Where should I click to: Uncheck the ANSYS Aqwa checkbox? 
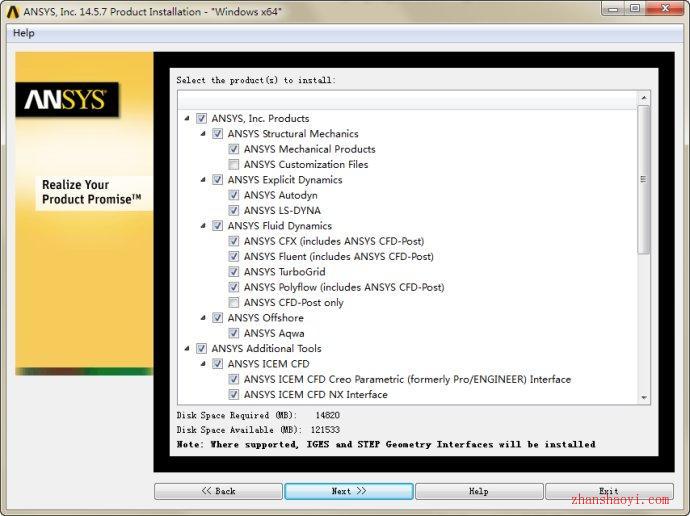(234, 333)
